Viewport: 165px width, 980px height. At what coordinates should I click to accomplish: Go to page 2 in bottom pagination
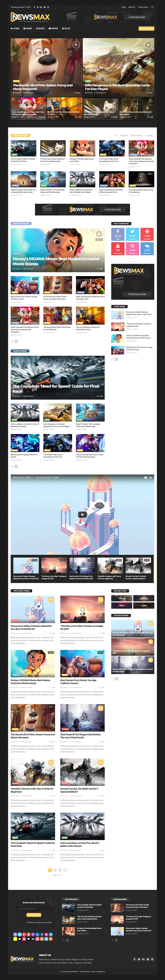pyautogui.click(x=55, y=870)
